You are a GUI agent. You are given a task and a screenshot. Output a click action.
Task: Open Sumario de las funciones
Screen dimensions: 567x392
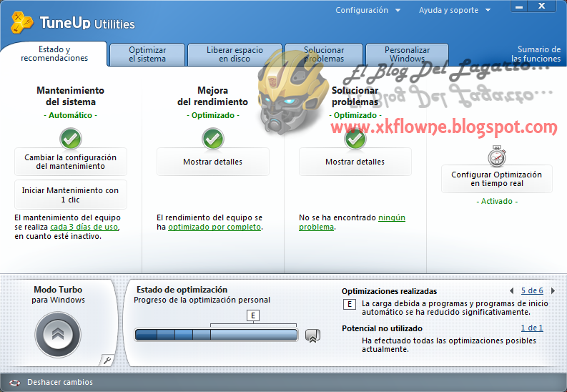tap(536, 54)
